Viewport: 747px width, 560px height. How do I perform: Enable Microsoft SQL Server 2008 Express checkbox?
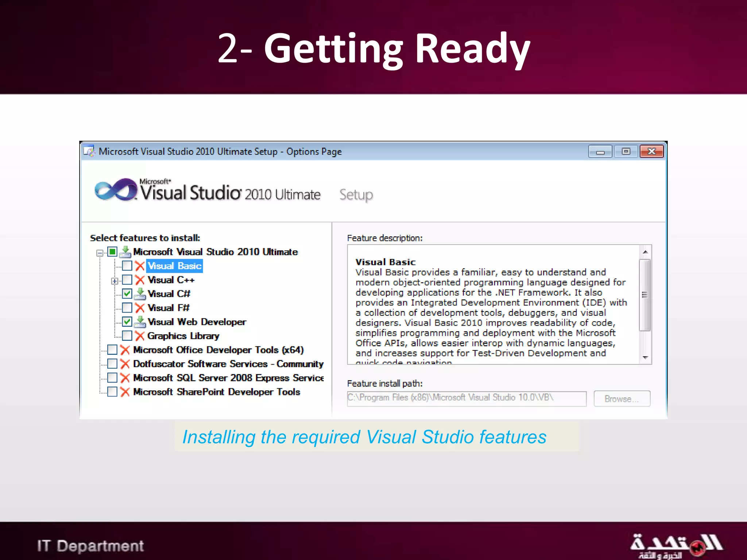pyautogui.click(x=112, y=378)
